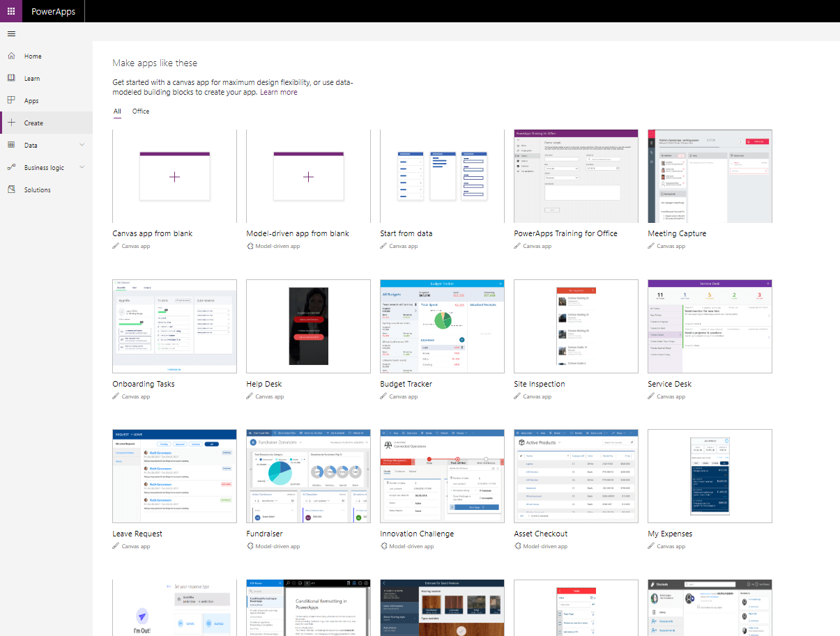This screenshot has width=840, height=636.
Task: Click pencil icon under Help Desk
Action: 250,396
